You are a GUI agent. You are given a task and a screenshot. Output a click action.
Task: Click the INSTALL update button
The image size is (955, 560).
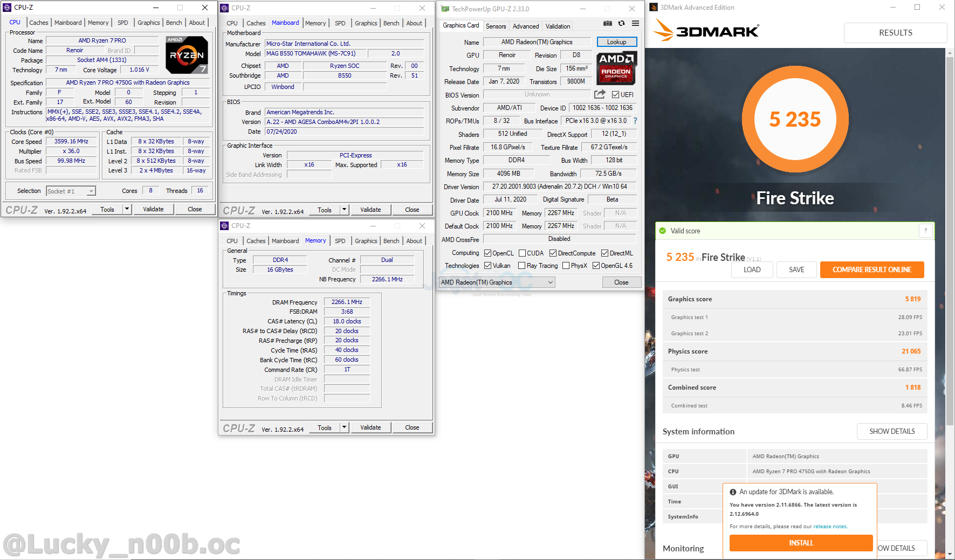click(801, 543)
